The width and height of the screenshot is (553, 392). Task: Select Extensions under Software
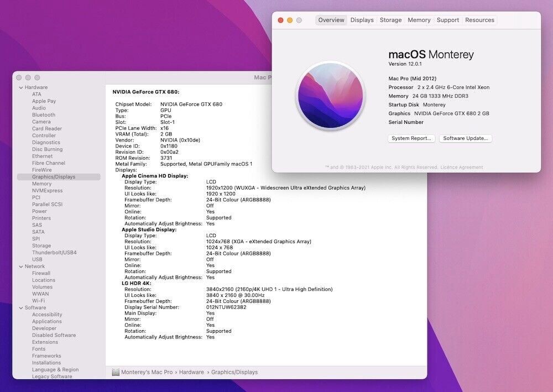point(45,342)
